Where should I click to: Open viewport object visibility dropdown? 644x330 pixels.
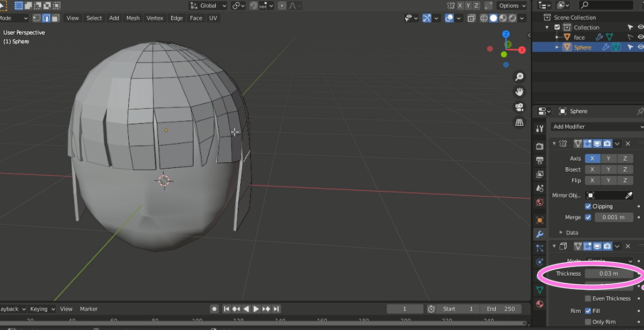(412, 18)
